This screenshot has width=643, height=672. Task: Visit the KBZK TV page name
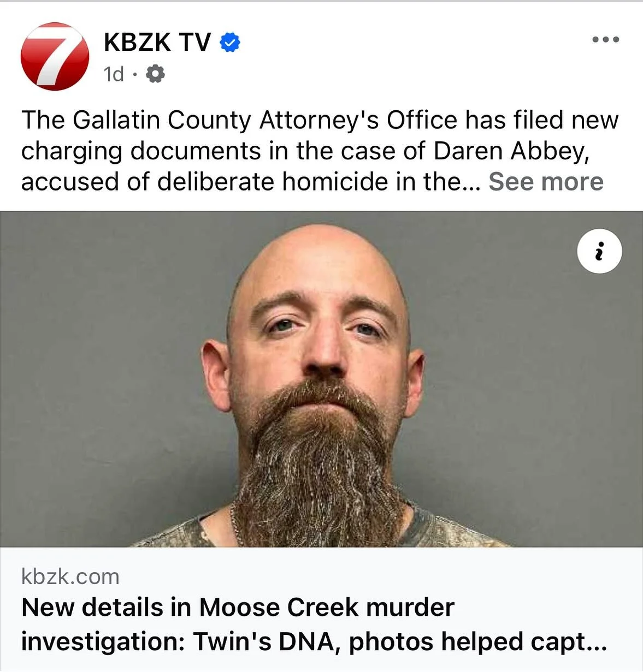click(157, 42)
